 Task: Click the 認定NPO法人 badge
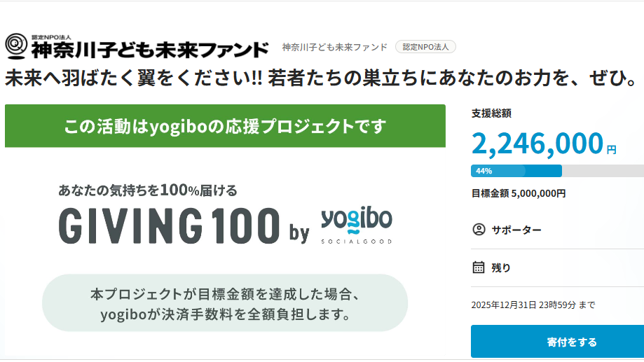[x=425, y=47]
